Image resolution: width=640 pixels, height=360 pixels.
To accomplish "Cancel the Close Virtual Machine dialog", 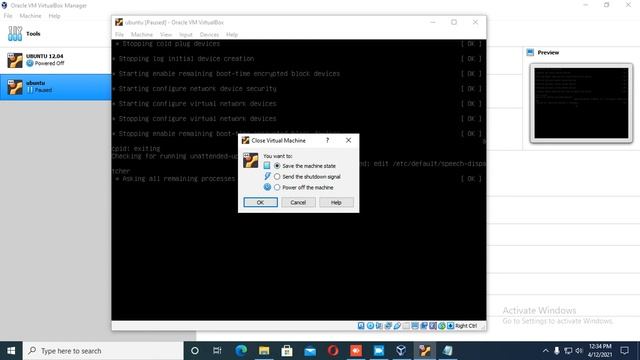I will (298, 202).
